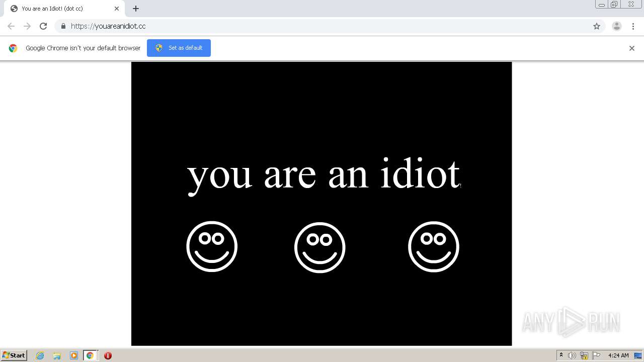Open the Action Center flag icon
The width and height of the screenshot is (644, 362).
pos(596,355)
